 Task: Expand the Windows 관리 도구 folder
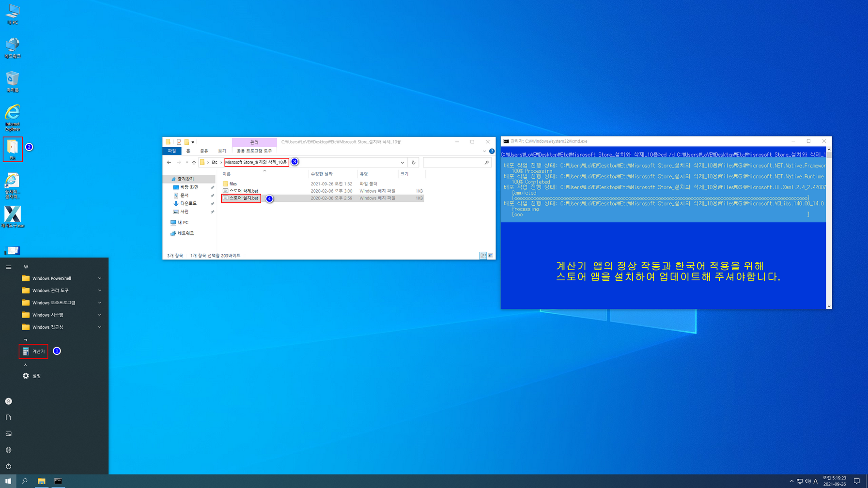coord(63,290)
